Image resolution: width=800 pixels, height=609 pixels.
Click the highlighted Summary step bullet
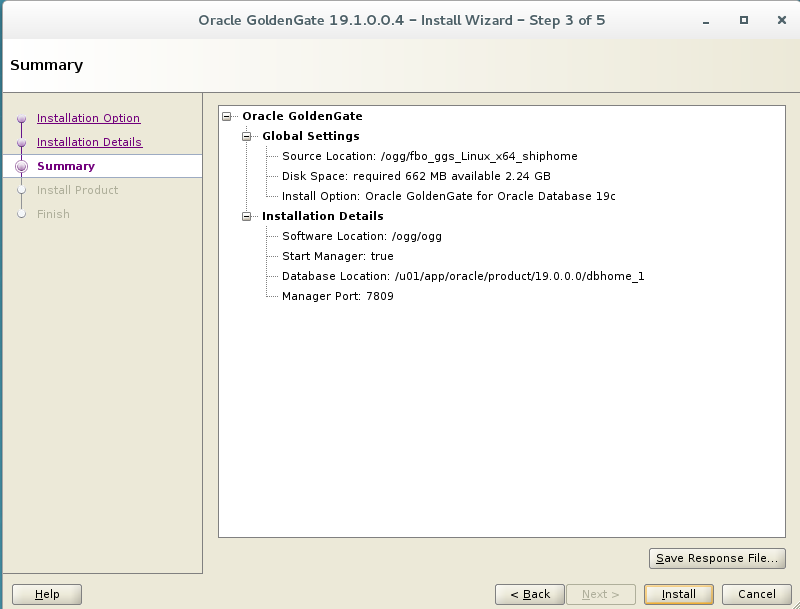point(21,166)
